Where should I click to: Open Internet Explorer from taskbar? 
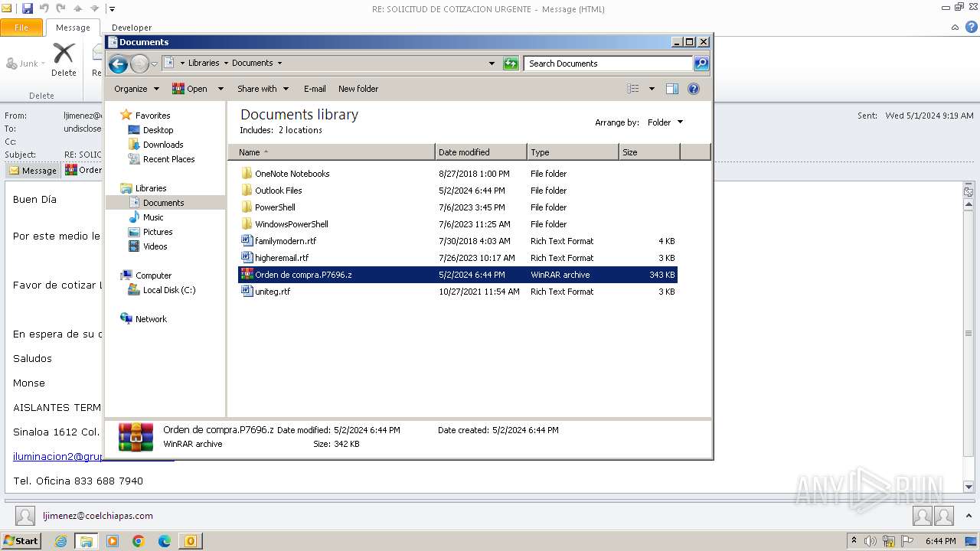point(60,541)
